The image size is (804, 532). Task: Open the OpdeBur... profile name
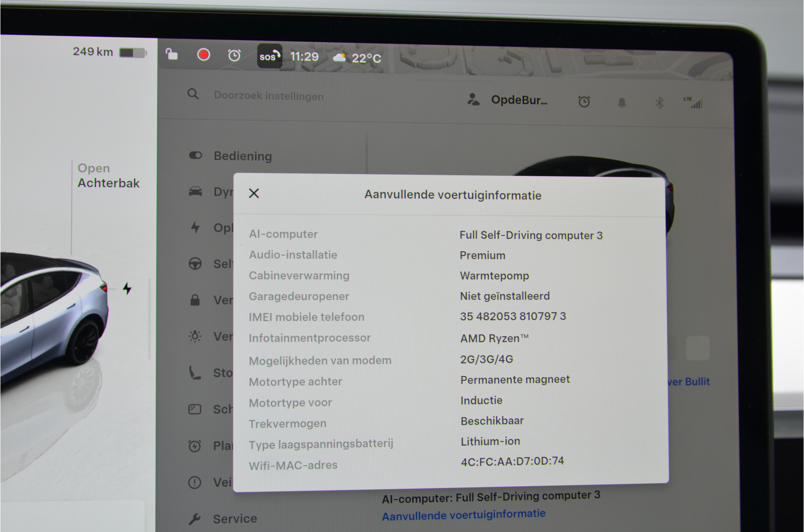coord(519,100)
